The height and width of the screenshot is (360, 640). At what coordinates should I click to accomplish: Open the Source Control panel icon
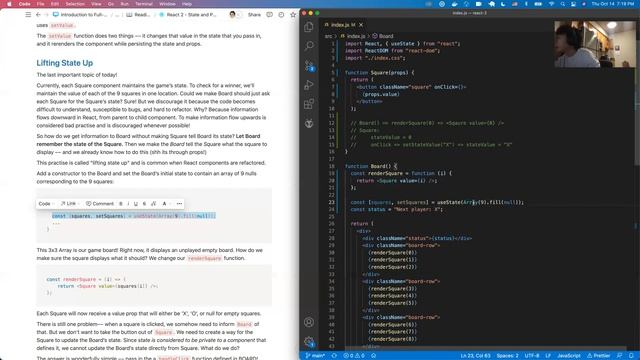click(x=309, y=65)
